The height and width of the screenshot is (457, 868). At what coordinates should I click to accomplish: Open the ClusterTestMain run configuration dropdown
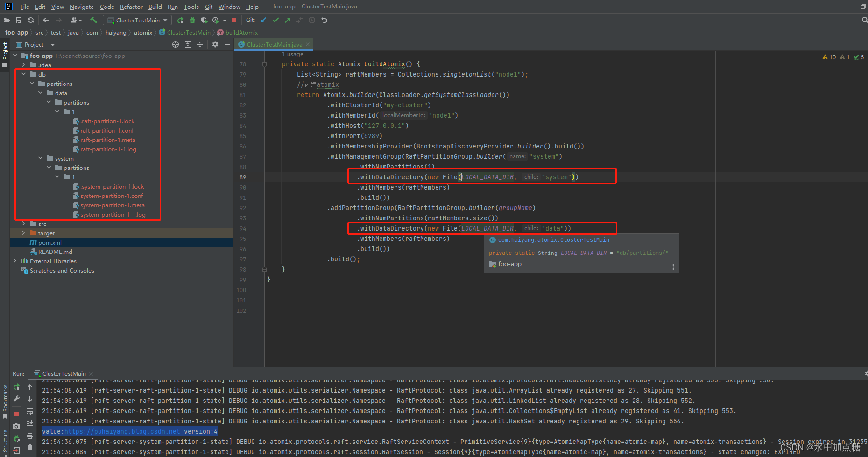point(137,20)
